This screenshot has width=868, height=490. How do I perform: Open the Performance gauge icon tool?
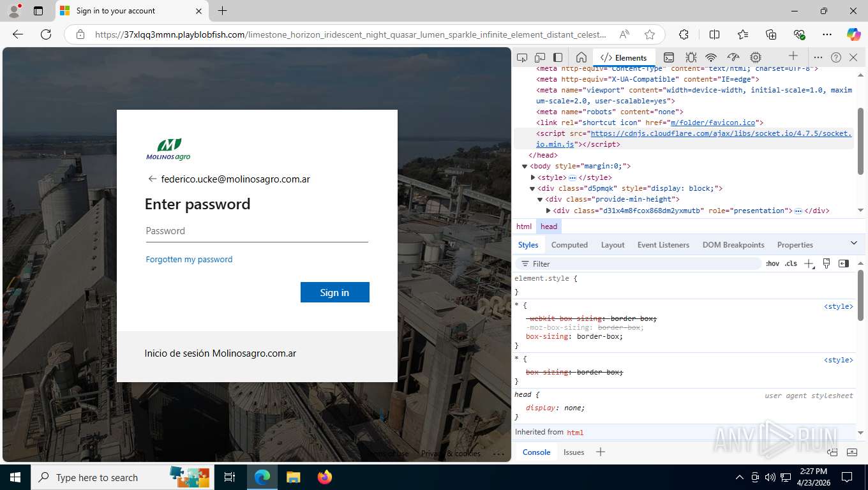[x=733, y=57]
